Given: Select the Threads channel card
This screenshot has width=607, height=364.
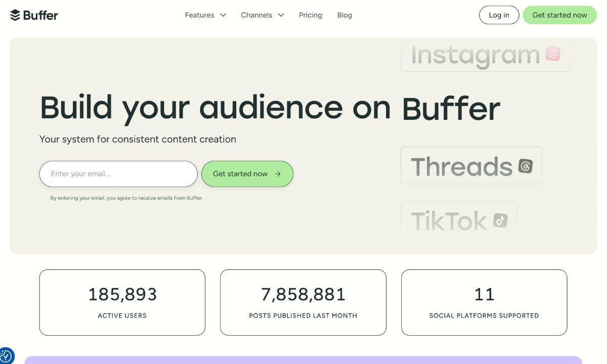Looking at the screenshot, I should pyautogui.click(x=471, y=165).
